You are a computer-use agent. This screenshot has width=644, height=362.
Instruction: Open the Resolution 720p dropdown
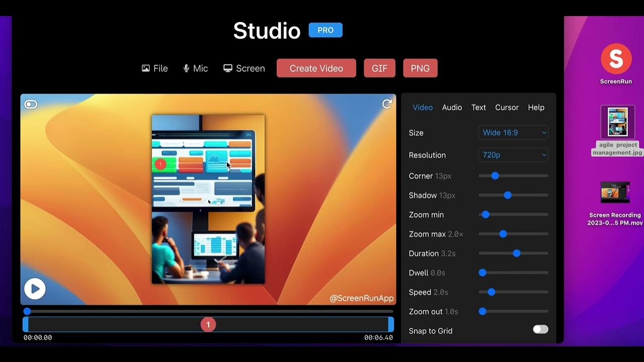coord(513,155)
